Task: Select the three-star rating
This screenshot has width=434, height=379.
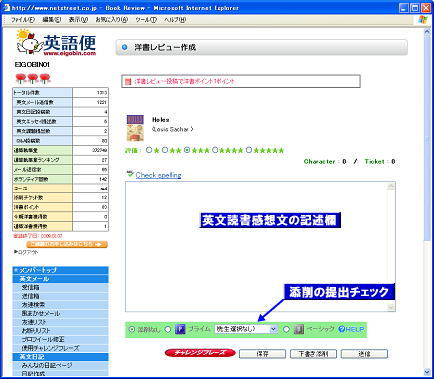Action: coord(187,150)
